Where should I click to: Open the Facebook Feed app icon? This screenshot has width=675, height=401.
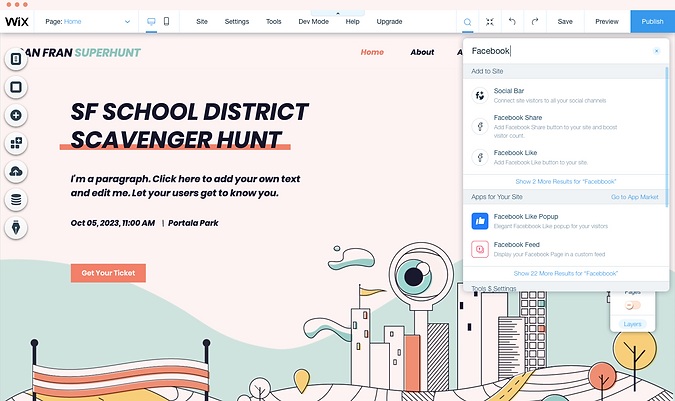(480, 249)
